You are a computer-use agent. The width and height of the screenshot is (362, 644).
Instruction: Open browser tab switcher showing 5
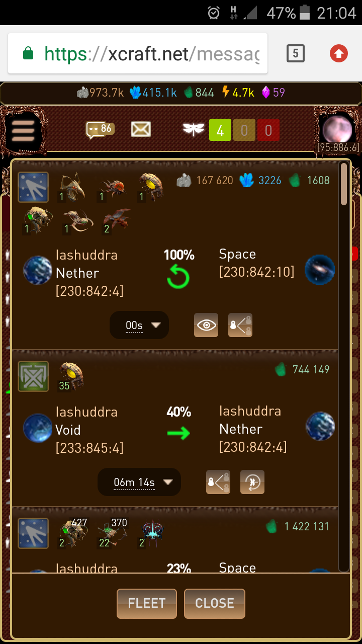point(296,53)
